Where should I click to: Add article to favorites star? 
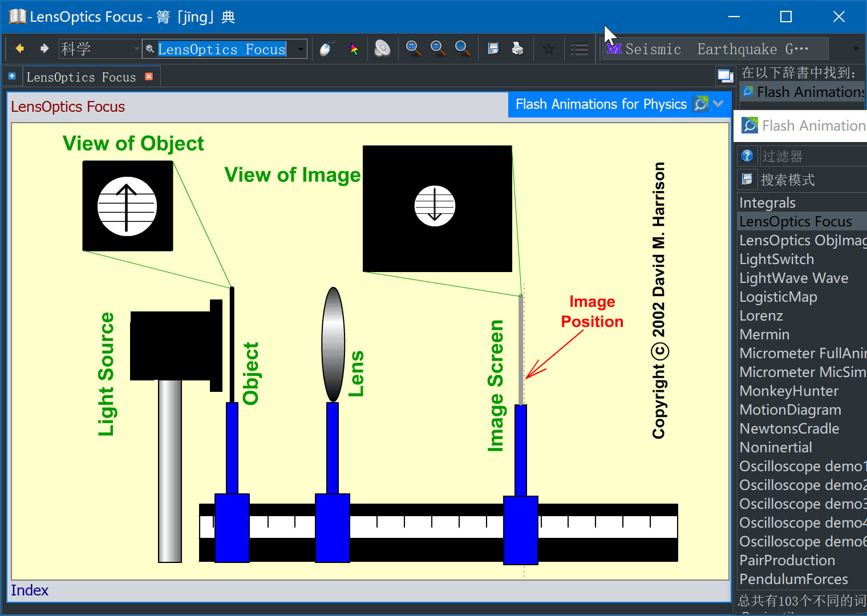(x=548, y=49)
